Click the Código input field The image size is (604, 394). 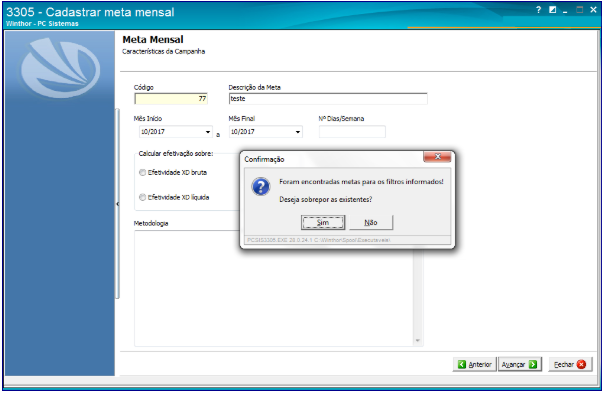[171, 99]
